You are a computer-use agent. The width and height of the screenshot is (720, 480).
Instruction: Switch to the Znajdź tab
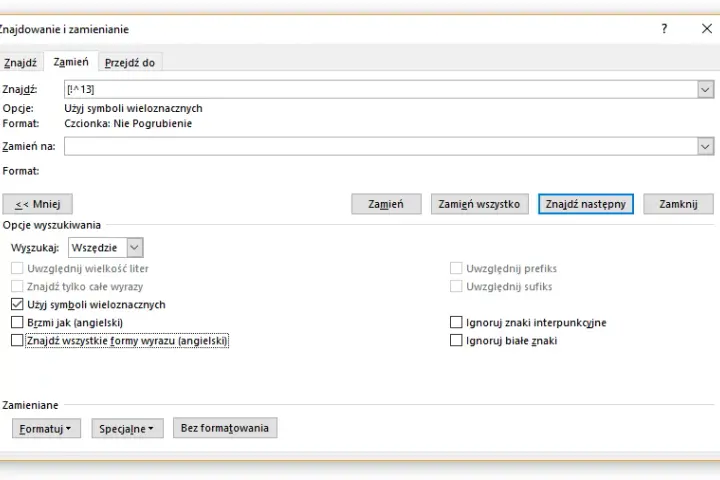[20, 62]
